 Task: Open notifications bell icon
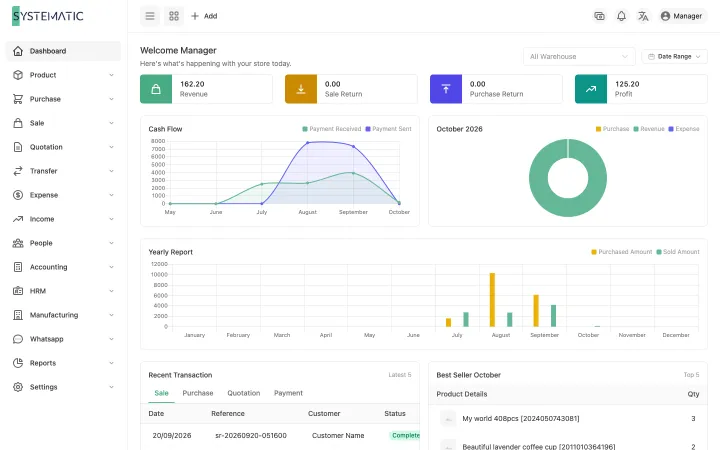[621, 16]
